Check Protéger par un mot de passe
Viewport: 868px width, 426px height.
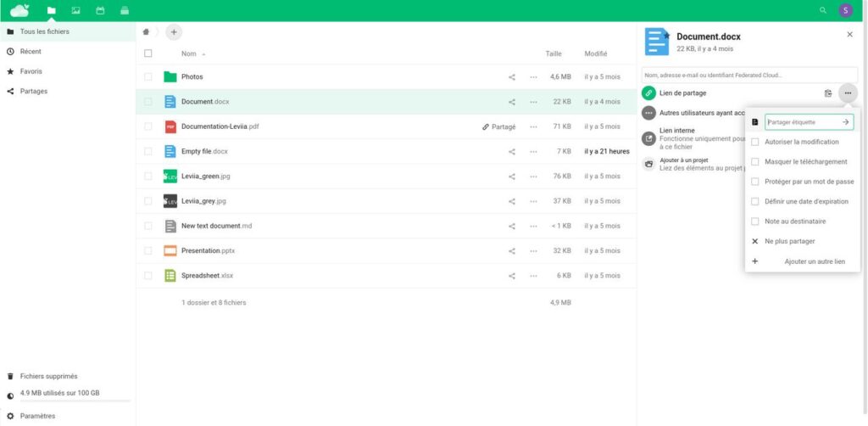pyautogui.click(x=754, y=182)
